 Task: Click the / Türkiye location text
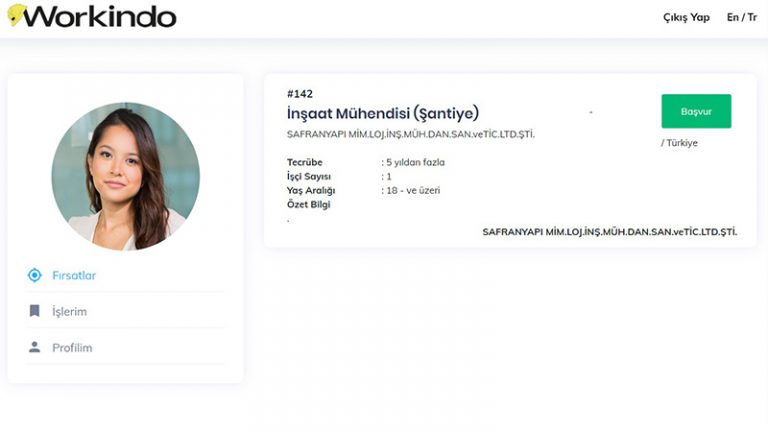(x=679, y=143)
